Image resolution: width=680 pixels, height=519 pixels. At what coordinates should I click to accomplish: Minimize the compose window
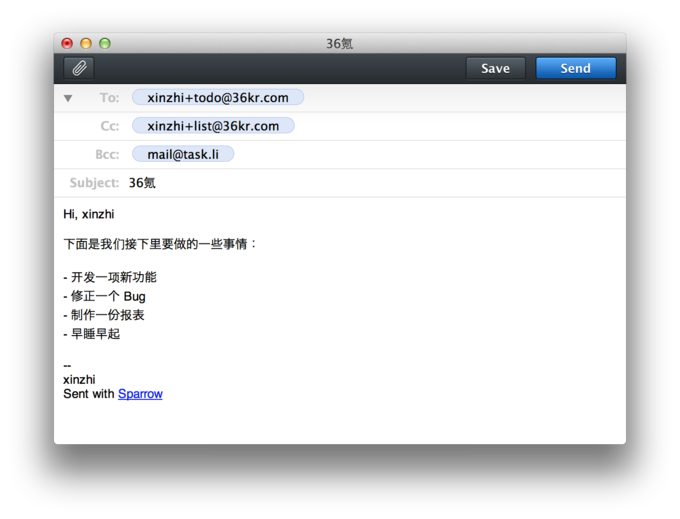tap(86, 43)
